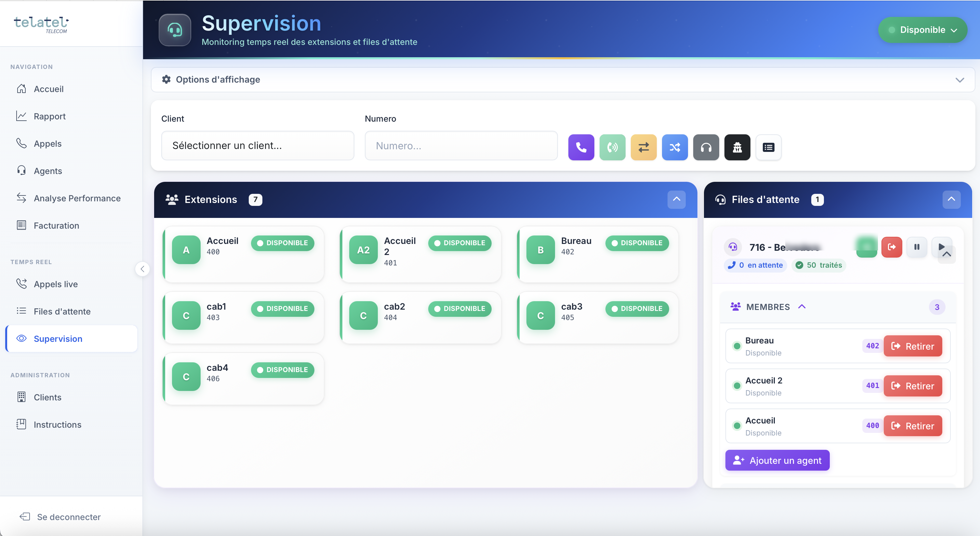Screen dimensions: 980x536
Task: Pause queue 716 with the pause button
Action: coord(917,247)
